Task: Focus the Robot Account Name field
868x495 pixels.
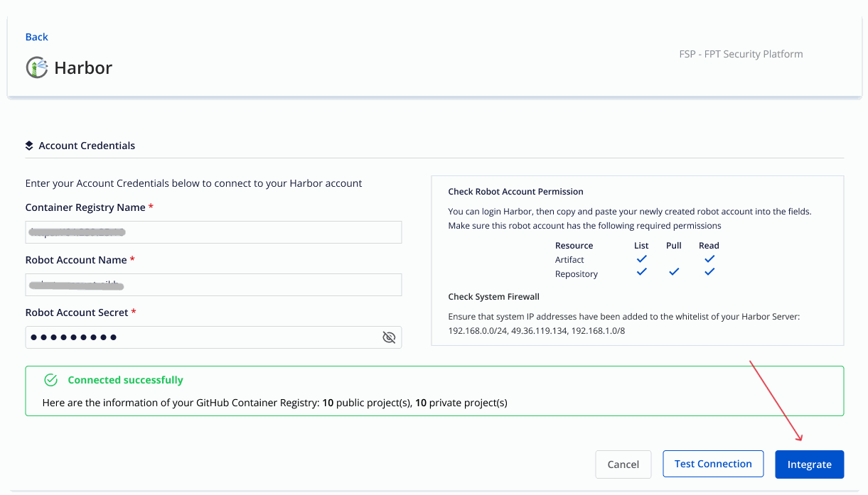Action: coord(213,285)
